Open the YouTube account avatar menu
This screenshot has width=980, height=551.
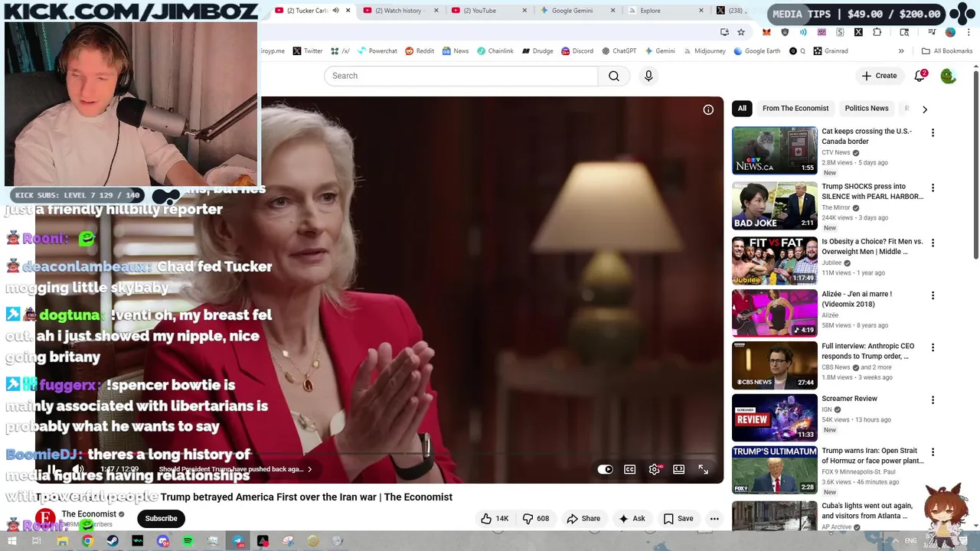click(x=948, y=76)
